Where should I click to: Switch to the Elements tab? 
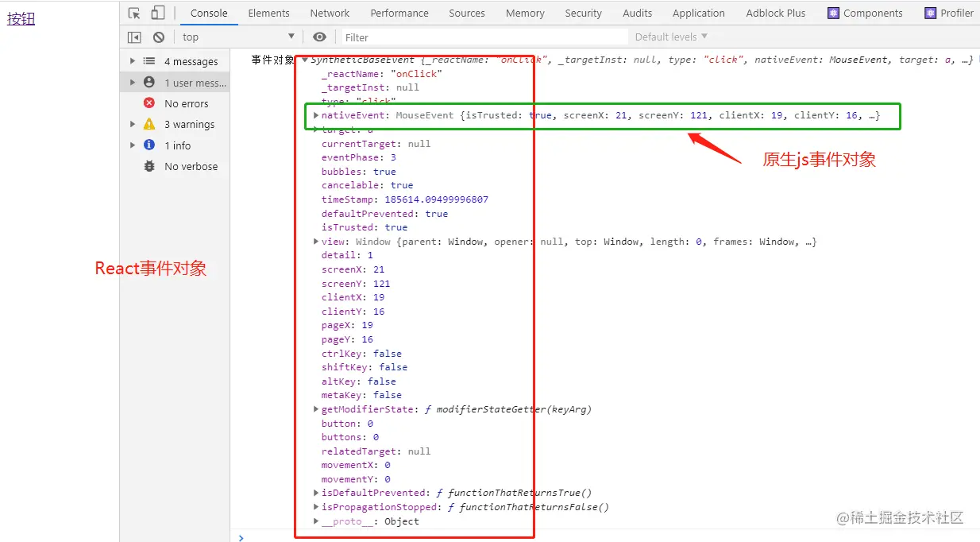tap(268, 13)
